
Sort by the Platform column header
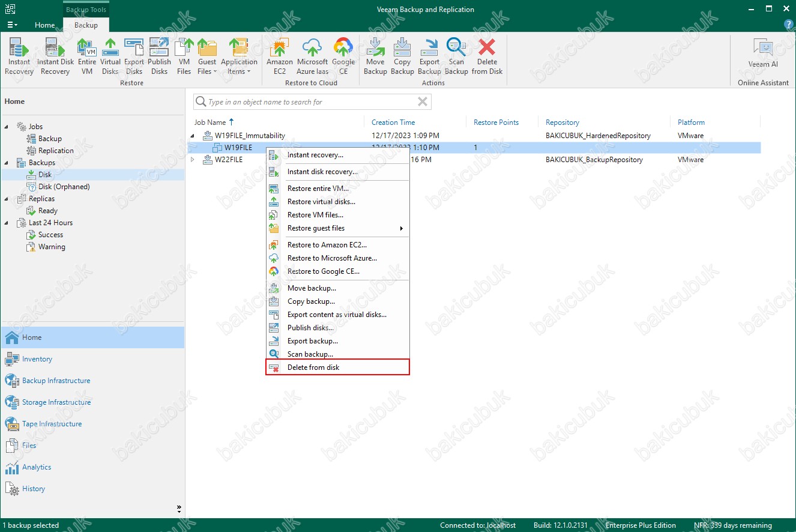click(691, 122)
